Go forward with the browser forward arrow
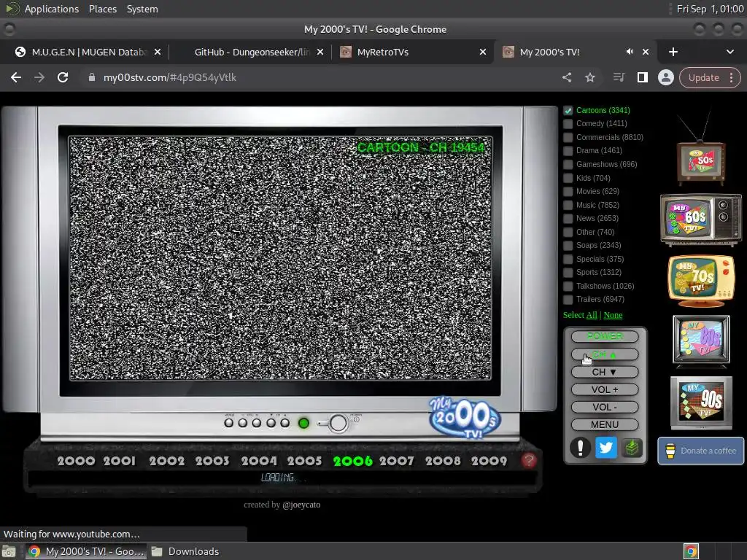747x560 pixels. (x=39, y=77)
